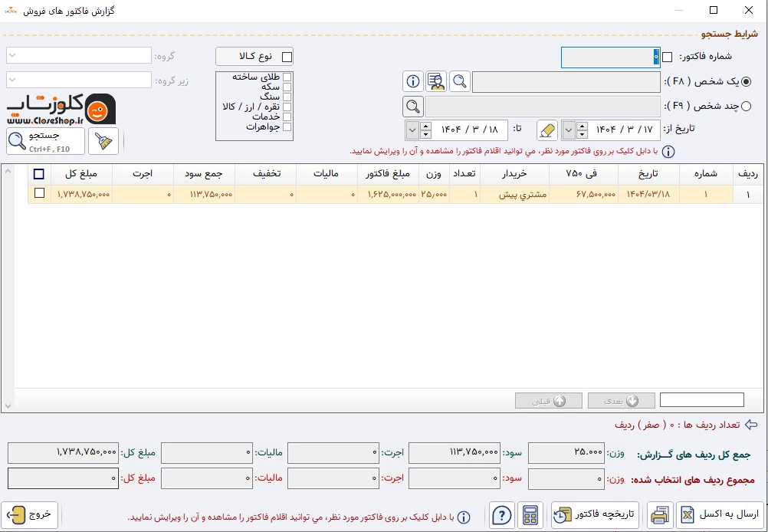Click the info icon above the table
The image size is (768, 532).
tap(668, 151)
